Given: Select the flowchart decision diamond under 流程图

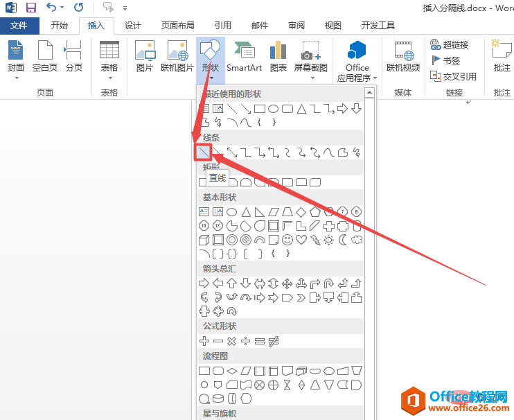Looking at the screenshot, I should (232, 371).
